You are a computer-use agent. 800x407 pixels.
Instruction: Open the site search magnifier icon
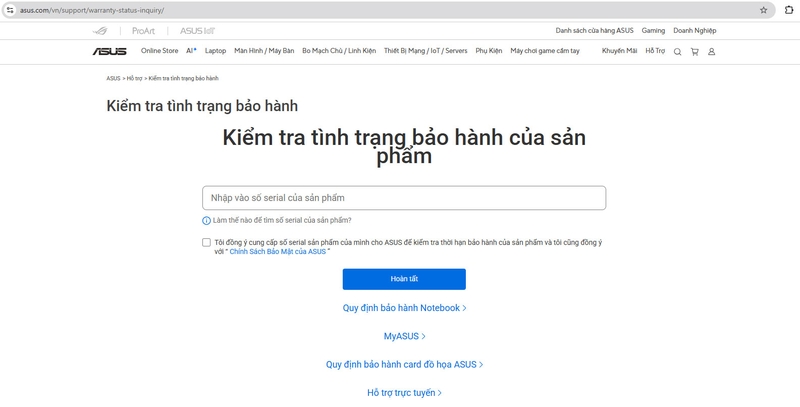(x=678, y=52)
